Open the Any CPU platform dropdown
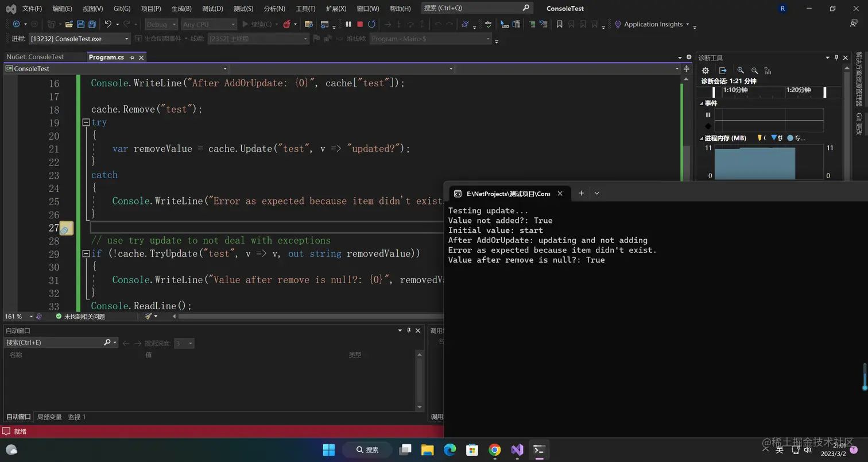Screen dimensions: 868x462 209,24
